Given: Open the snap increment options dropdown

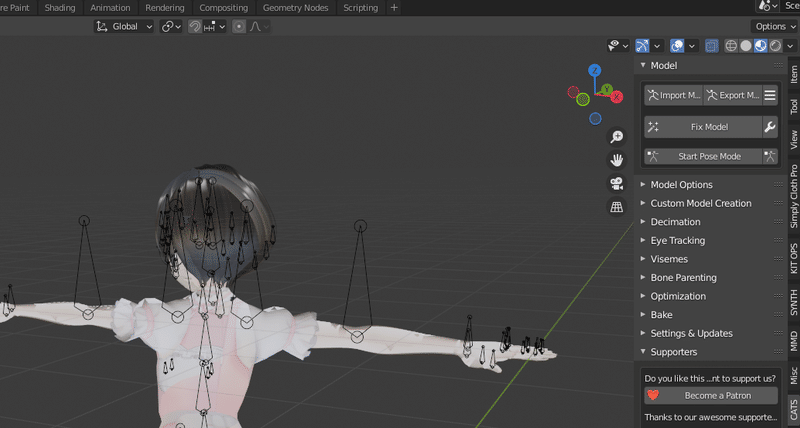Looking at the screenshot, I should tap(215, 27).
